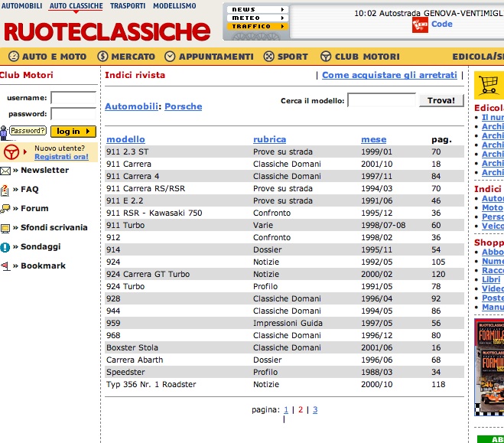504x443 pixels.
Task: Click the Sondaggi exclamation icon
Action: click(x=5, y=247)
